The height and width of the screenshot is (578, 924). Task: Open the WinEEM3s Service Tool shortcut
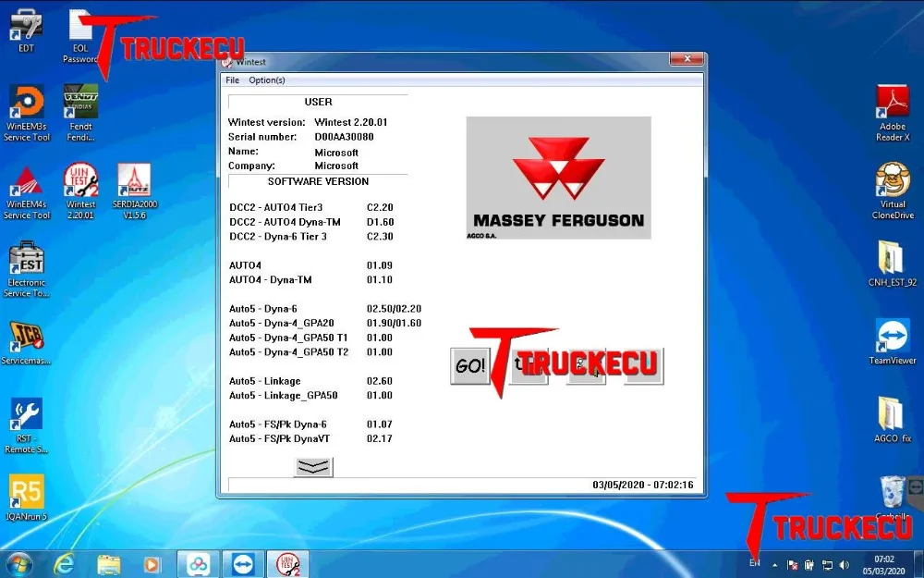point(27,114)
